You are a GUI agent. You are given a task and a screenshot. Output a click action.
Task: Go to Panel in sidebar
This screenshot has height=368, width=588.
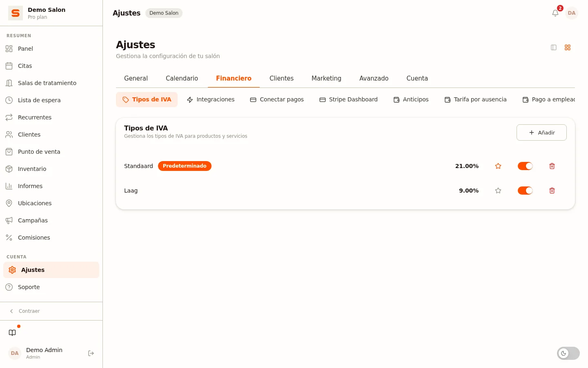51,49
